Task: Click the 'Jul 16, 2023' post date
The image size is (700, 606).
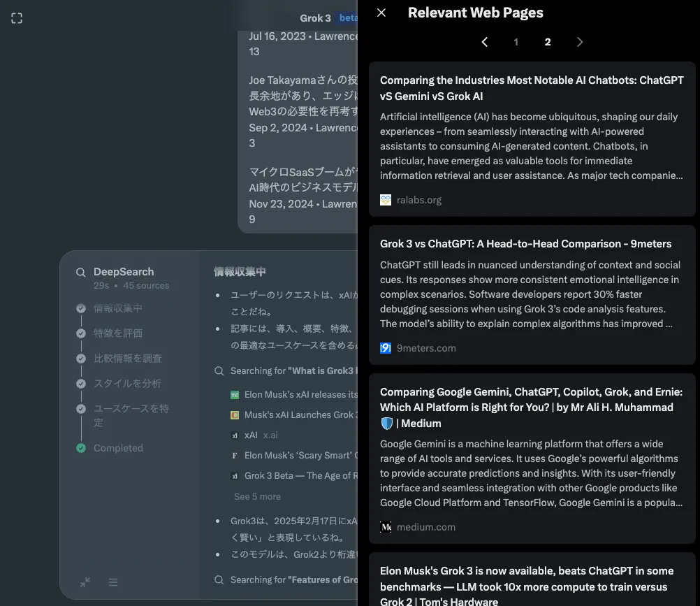Action: pyautogui.click(x=277, y=36)
